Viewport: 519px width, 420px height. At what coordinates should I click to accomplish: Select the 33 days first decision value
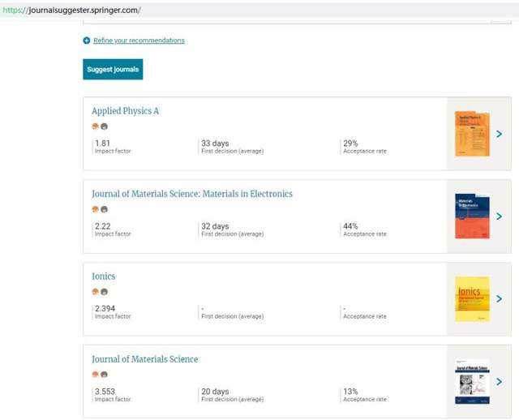[x=215, y=144]
